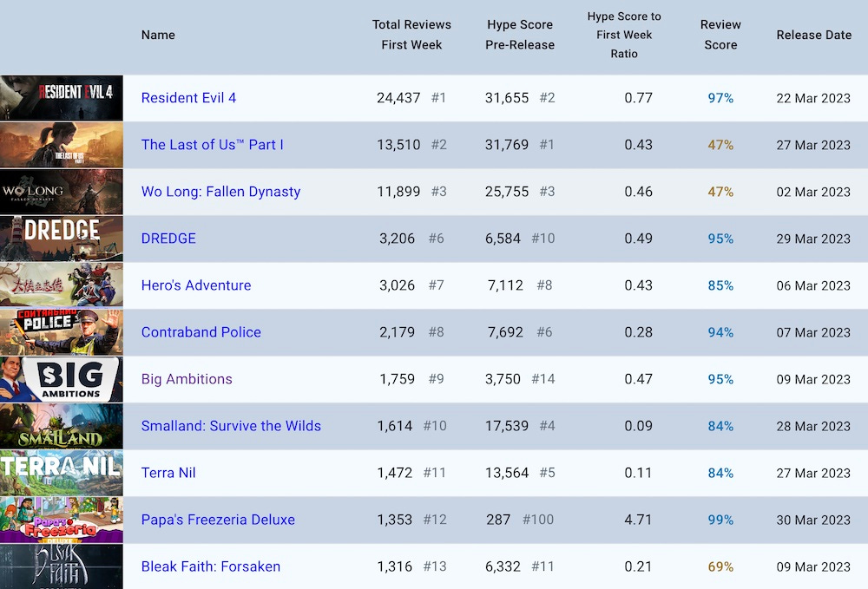Sort by Hype Score Pre-Release column

[519, 35]
